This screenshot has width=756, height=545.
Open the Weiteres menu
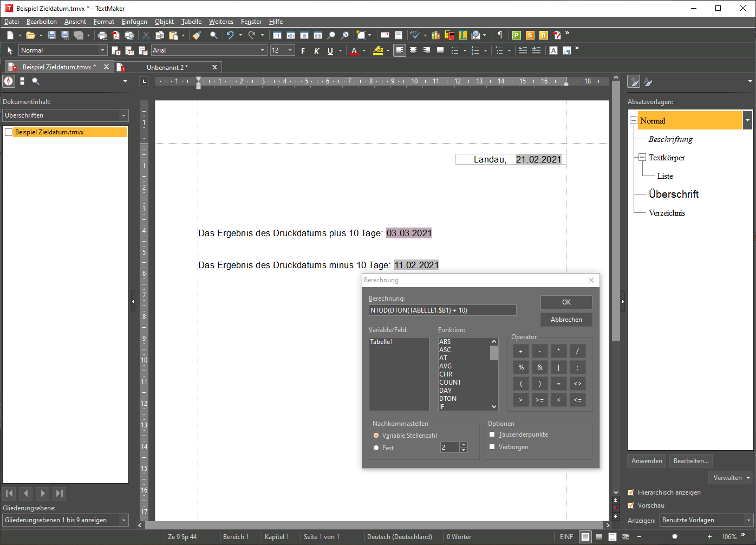[x=221, y=22]
